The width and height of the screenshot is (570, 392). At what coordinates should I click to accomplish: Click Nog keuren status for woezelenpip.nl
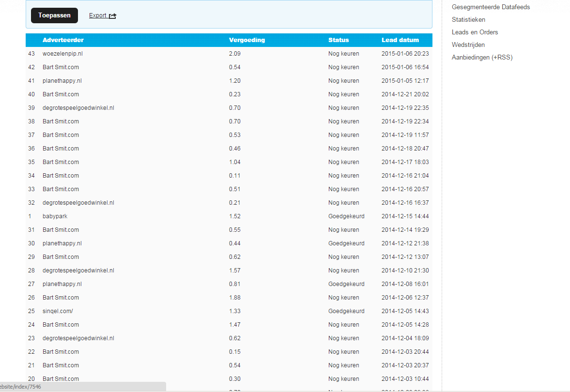pos(343,54)
